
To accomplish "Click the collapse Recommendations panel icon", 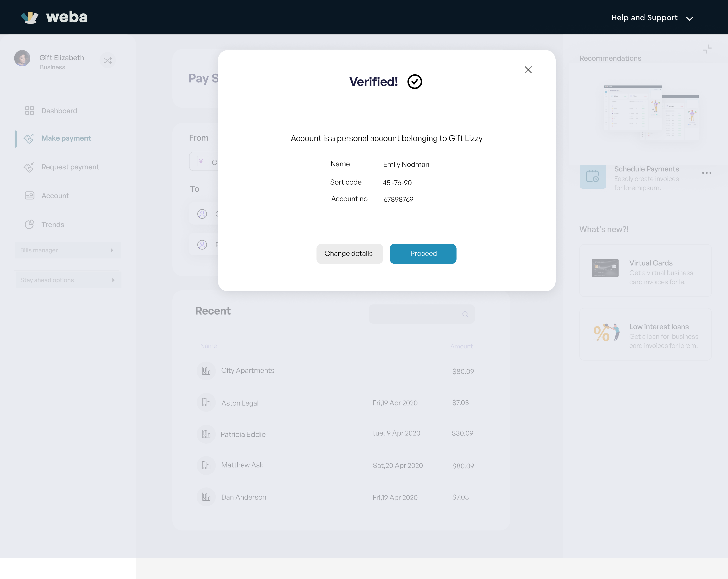I will point(707,49).
